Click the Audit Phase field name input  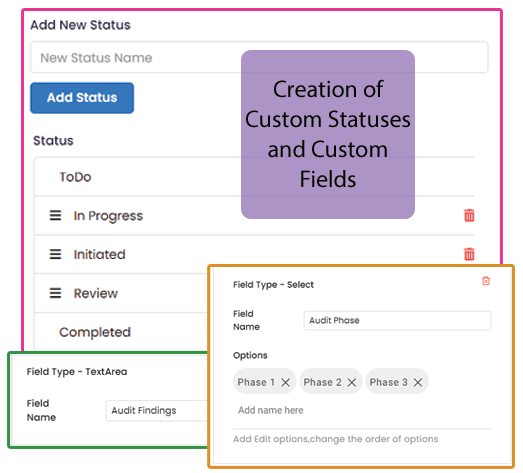[397, 321]
